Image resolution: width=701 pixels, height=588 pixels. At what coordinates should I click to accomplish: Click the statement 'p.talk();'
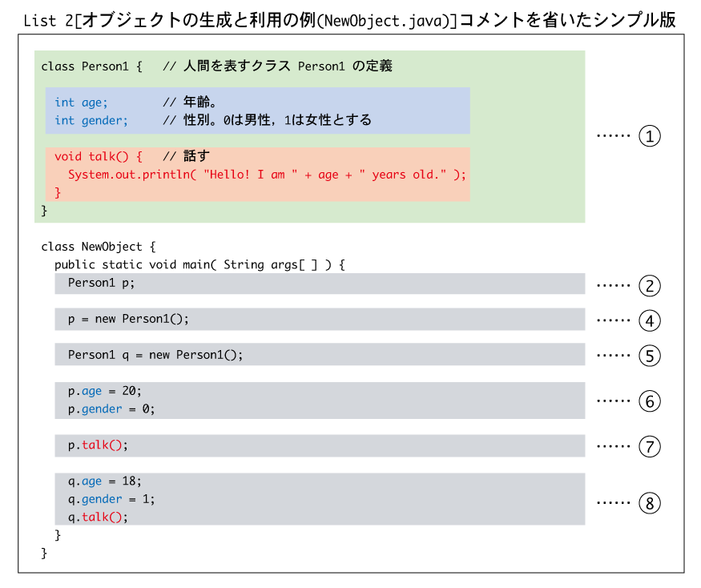click(98, 445)
